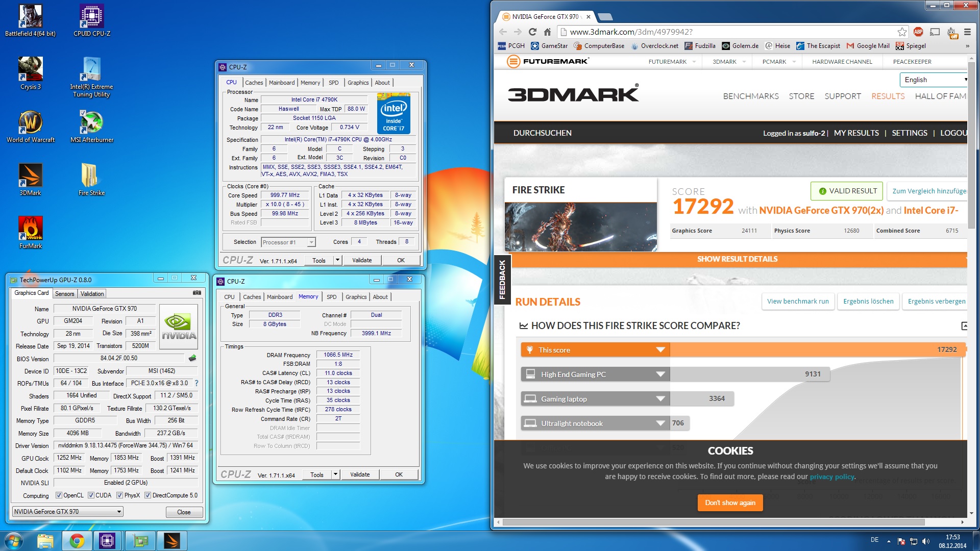Launch MSI Afterburner desktop shortcut
The height and width of the screenshot is (551, 980).
click(92, 127)
